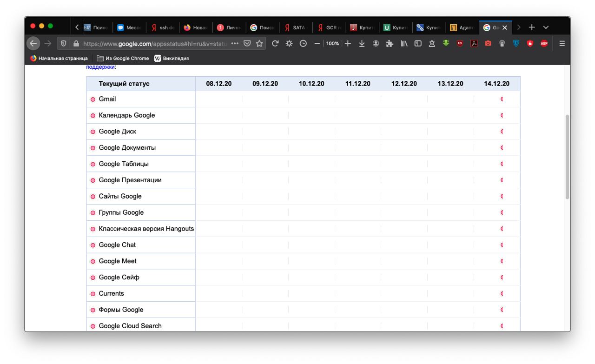This screenshot has width=595, height=364.
Task: Open the Library toolbar icon
Action: click(x=404, y=44)
